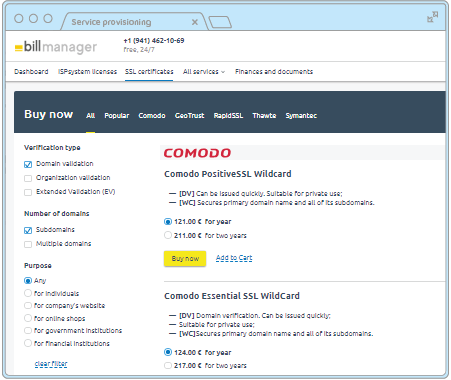Click the Number of domains heading
The width and height of the screenshot is (451, 380).
56,214
